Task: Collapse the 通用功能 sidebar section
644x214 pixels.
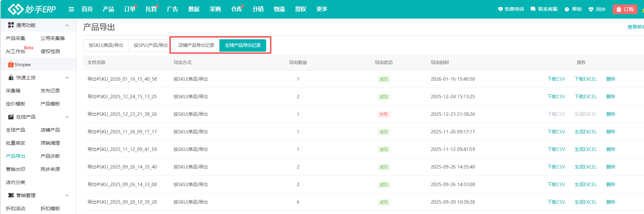Action: [x=67, y=25]
